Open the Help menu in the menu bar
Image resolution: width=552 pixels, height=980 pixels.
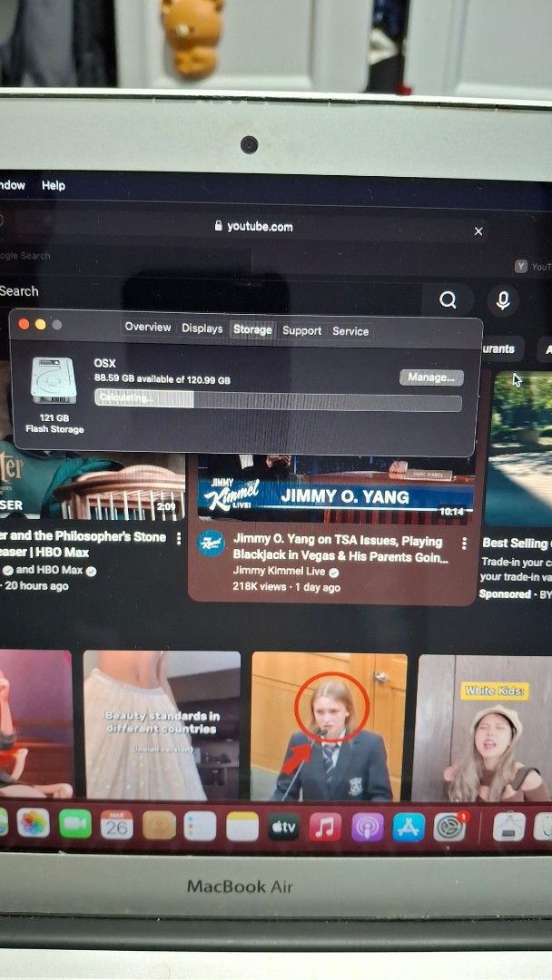(54, 185)
